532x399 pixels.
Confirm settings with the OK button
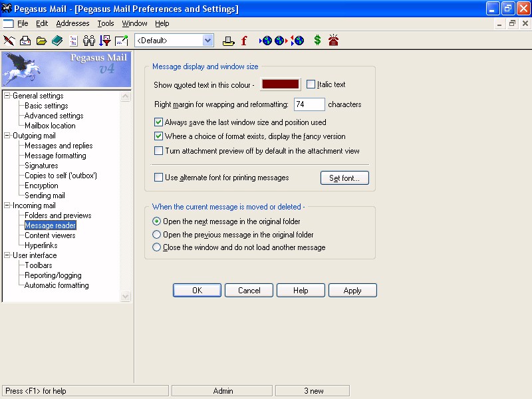tap(197, 291)
